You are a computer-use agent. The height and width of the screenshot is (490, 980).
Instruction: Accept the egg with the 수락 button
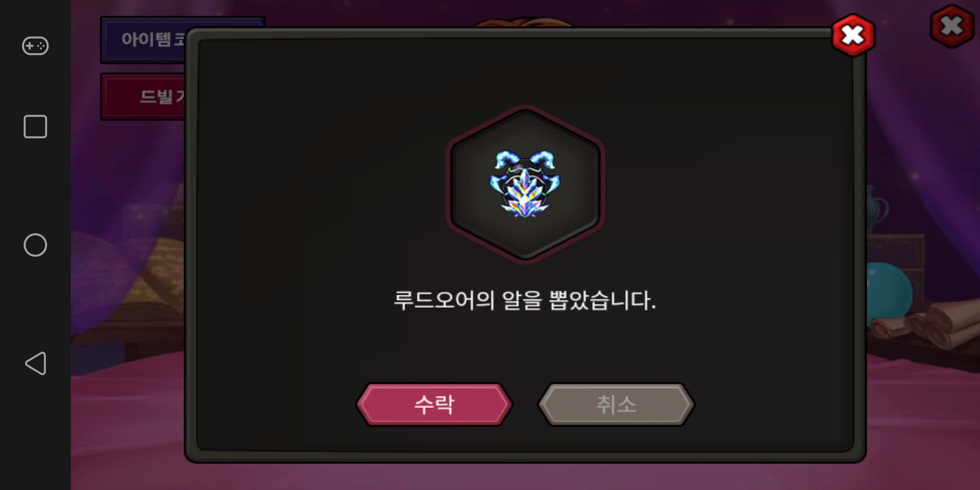pyautogui.click(x=435, y=404)
